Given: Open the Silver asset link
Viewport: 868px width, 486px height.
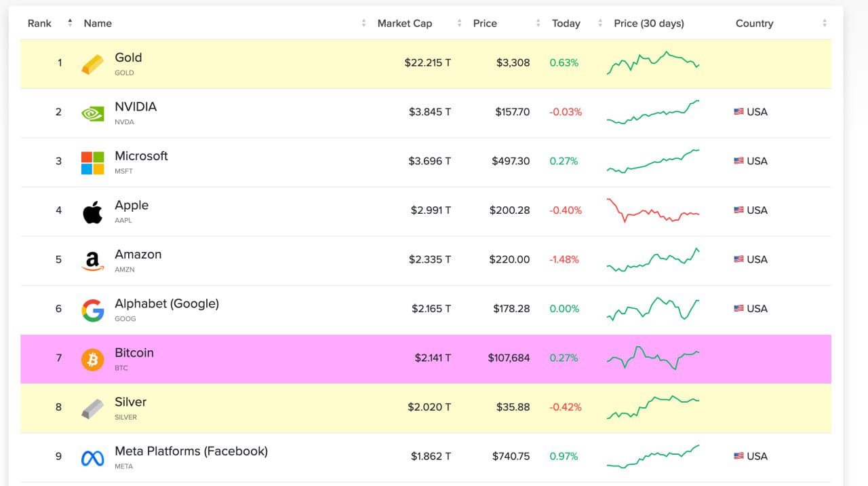Looking at the screenshot, I should coord(131,402).
